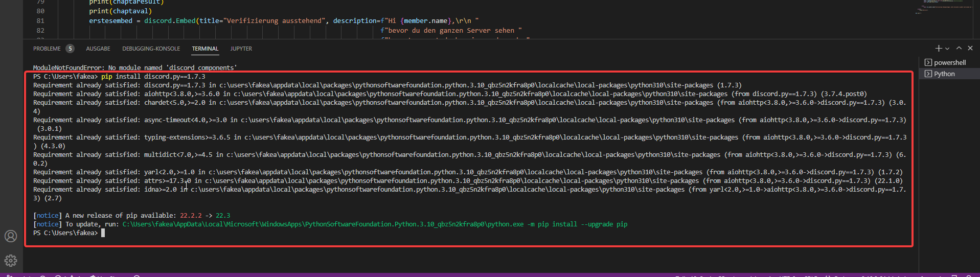Viewport: 980px width, 277px height.
Task: Click the Python terminal icon
Action: click(928, 74)
